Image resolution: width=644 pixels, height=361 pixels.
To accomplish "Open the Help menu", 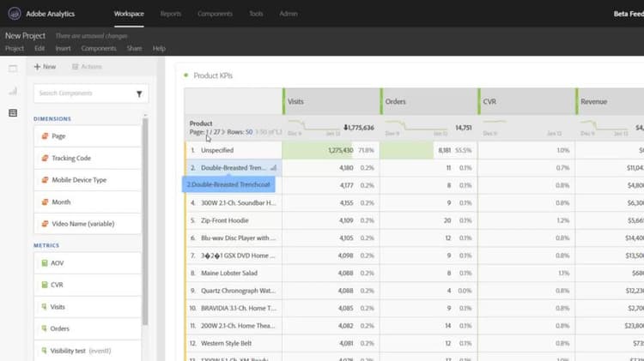I will click(x=159, y=48).
